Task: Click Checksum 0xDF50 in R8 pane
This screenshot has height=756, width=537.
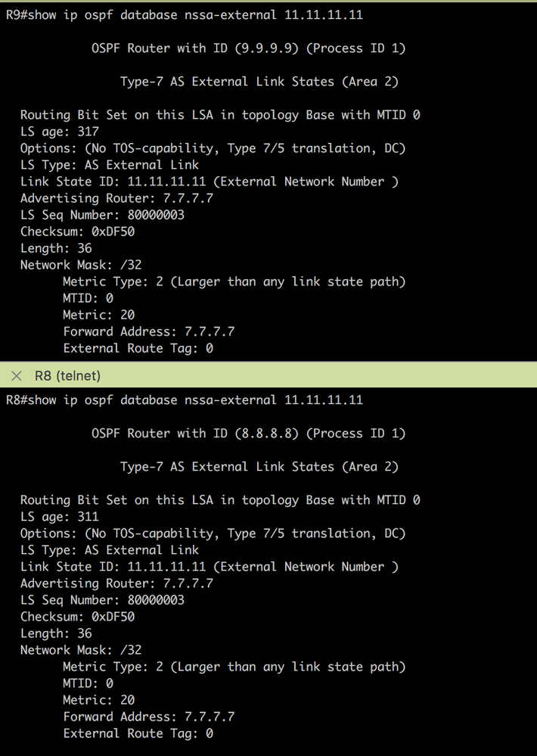Action: point(77,618)
